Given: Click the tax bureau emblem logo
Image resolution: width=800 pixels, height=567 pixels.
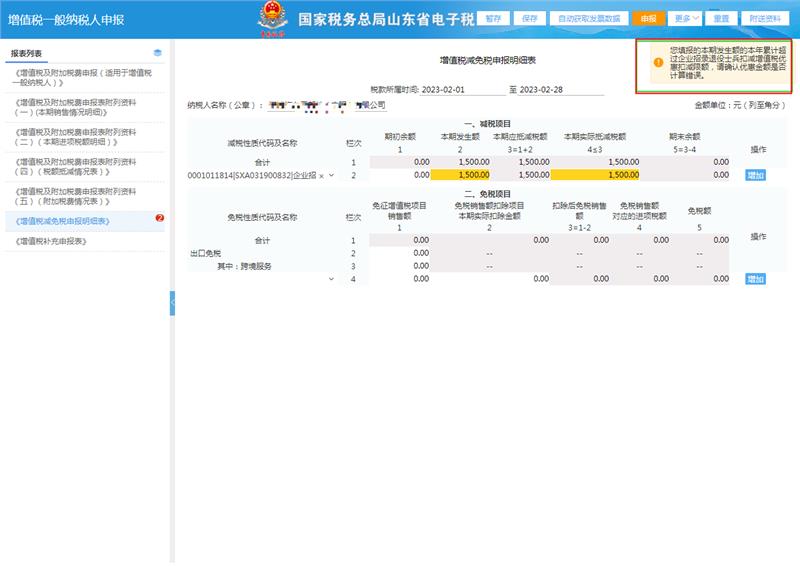Looking at the screenshot, I should [271, 18].
